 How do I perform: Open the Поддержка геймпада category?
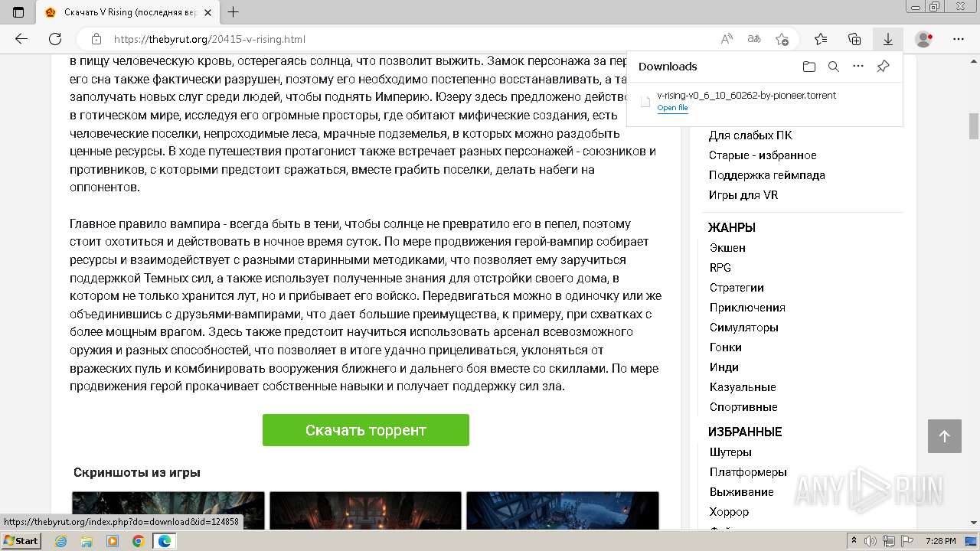tap(766, 175)
